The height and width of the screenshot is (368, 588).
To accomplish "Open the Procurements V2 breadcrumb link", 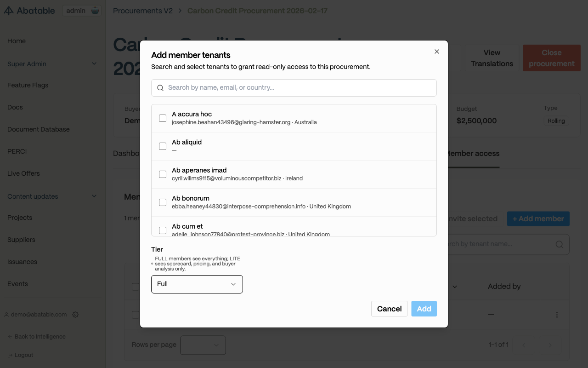I will [143, 11].
